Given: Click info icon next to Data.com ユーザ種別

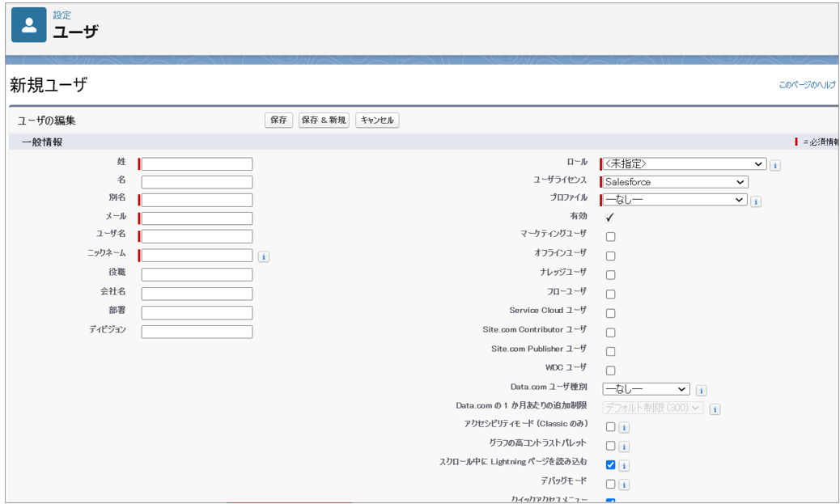Looking at the screenshot, I should click(701, 391).
